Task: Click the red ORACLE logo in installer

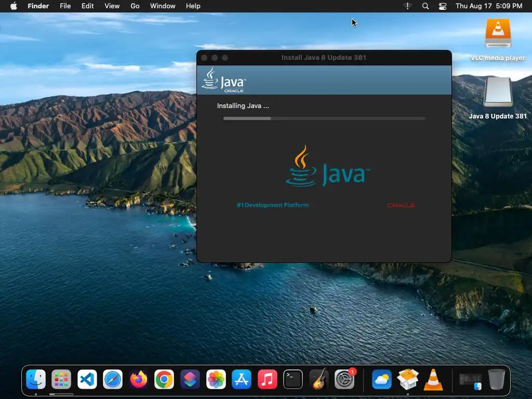Action: pyautogui.click(x=401, y=205)
